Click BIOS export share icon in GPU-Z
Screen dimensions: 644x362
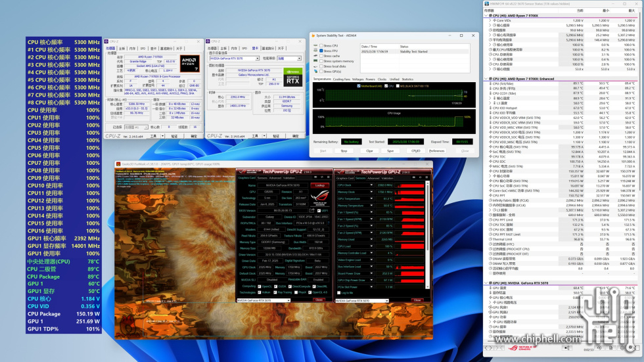(x=311, y=210)
